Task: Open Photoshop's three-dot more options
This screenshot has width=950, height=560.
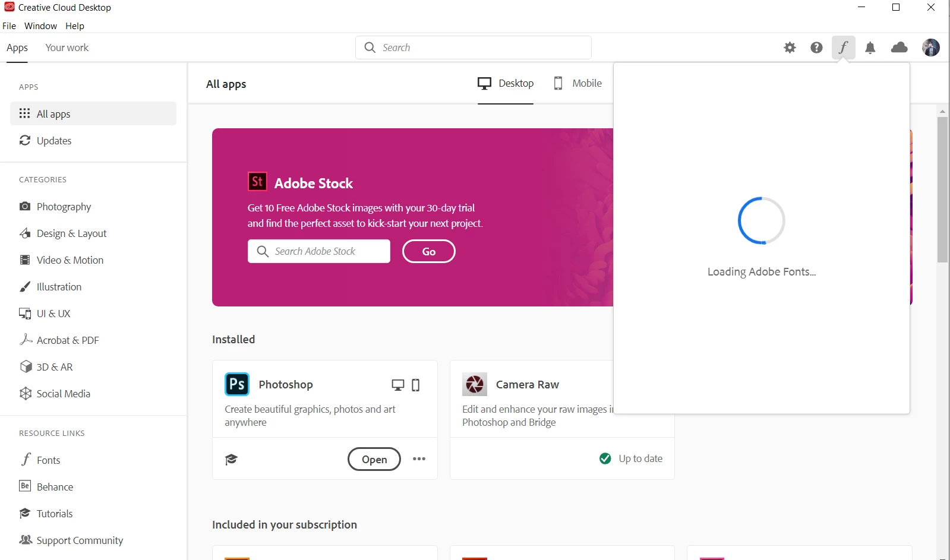Action: [x=419, y=458]
